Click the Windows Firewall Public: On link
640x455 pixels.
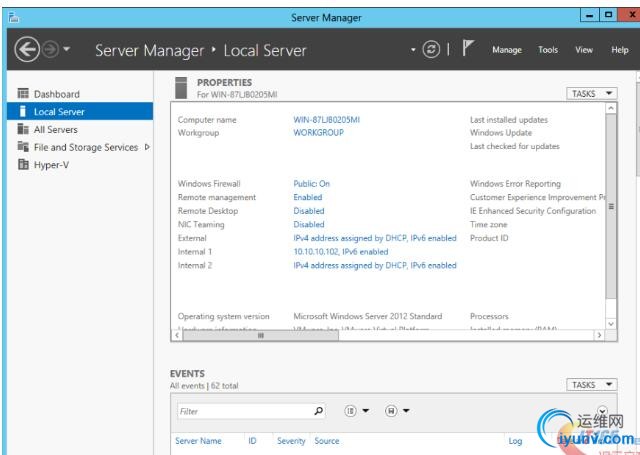pyautogui.click(x=311, y=184)
